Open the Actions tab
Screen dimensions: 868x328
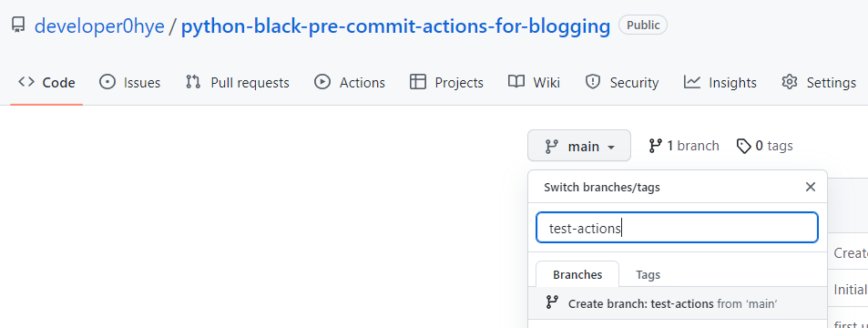pos(350,83)
